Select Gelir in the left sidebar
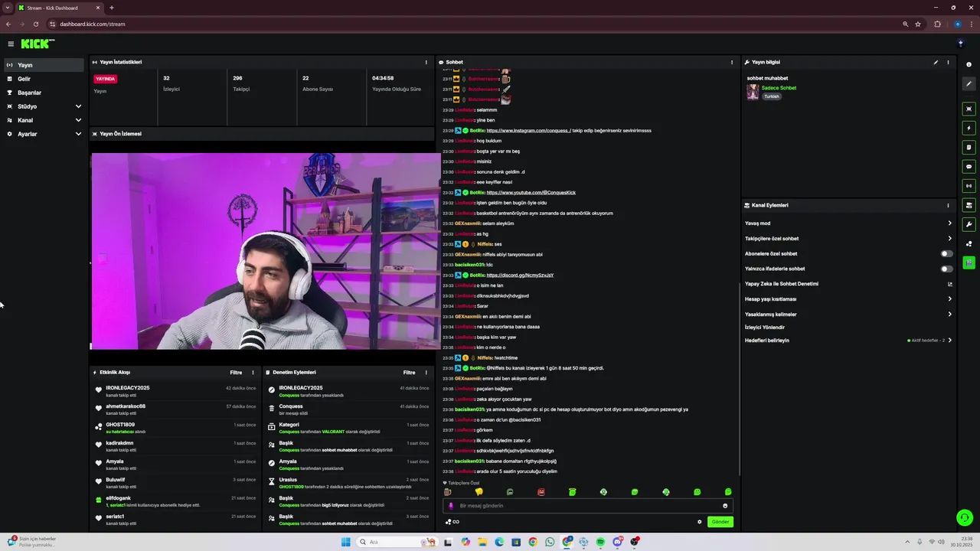 click(x=44, y=79)
